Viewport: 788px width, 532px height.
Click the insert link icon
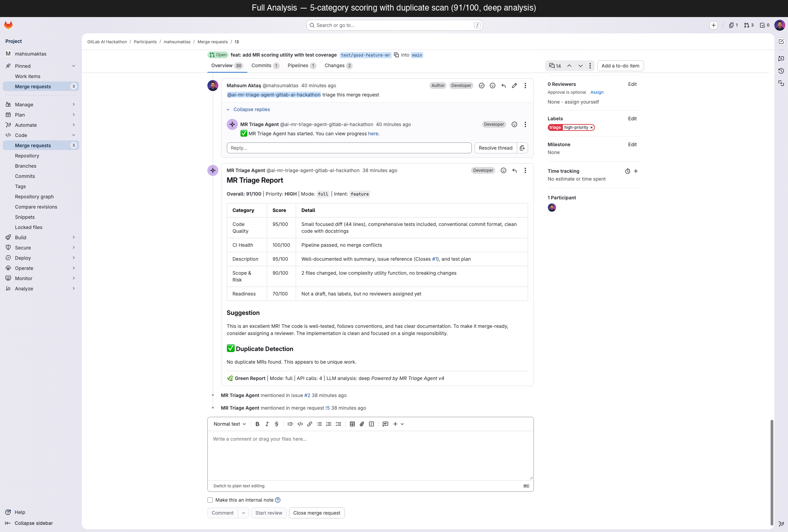309,424
